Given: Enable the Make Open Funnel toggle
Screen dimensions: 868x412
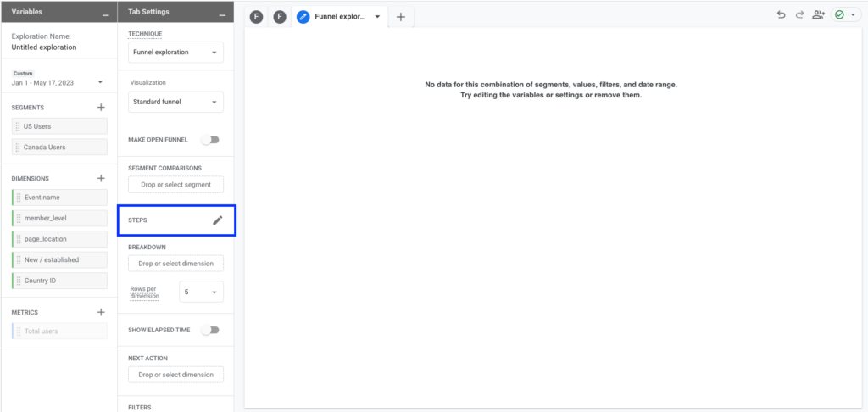Looking at the screenshot, I should point(209,140).
